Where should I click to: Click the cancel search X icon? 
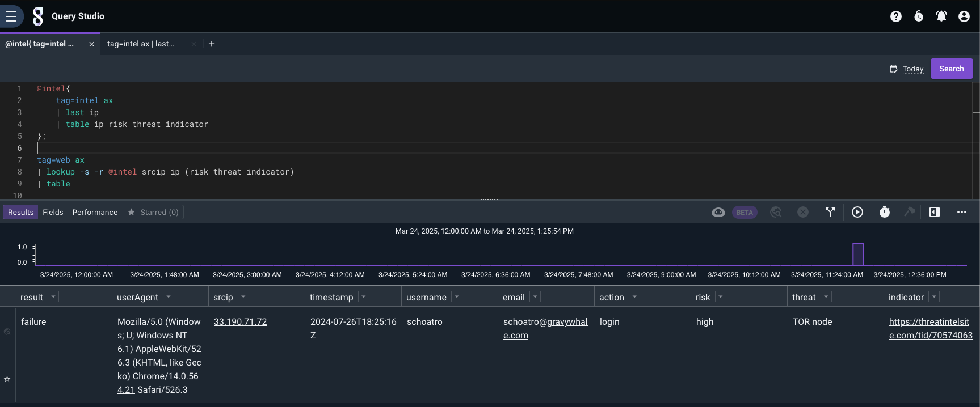pos(803,212)
